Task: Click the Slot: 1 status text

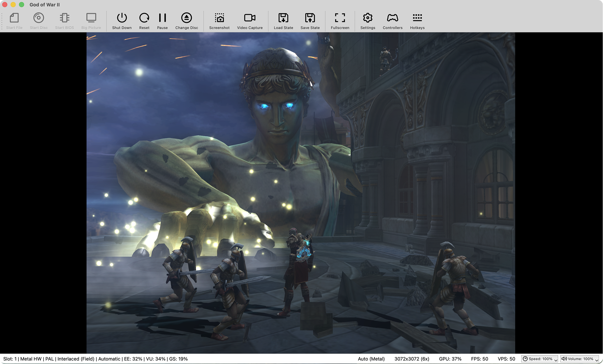Action: [10, 359]
